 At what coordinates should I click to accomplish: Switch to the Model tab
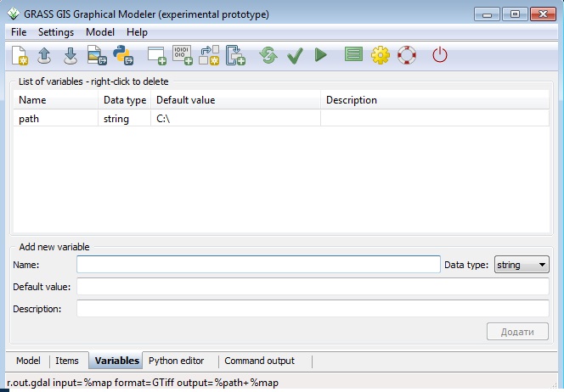click(28, 361)
